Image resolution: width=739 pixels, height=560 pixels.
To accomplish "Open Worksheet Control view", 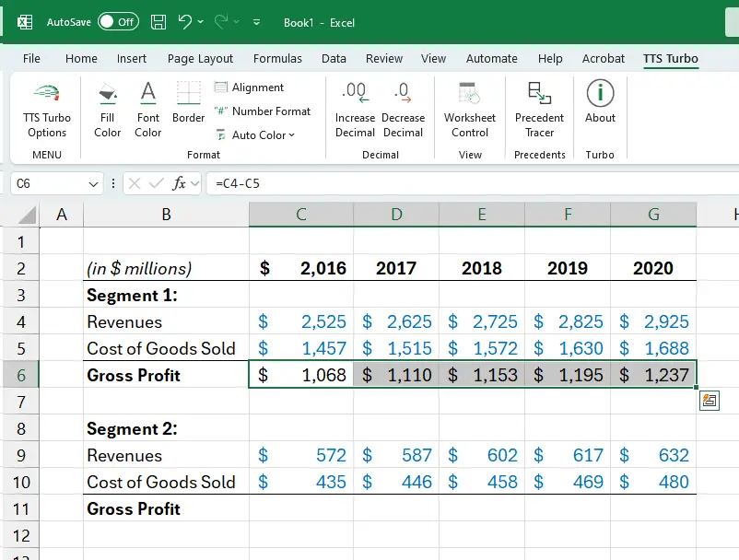I will pyautogui.click(x=469, y=110).
